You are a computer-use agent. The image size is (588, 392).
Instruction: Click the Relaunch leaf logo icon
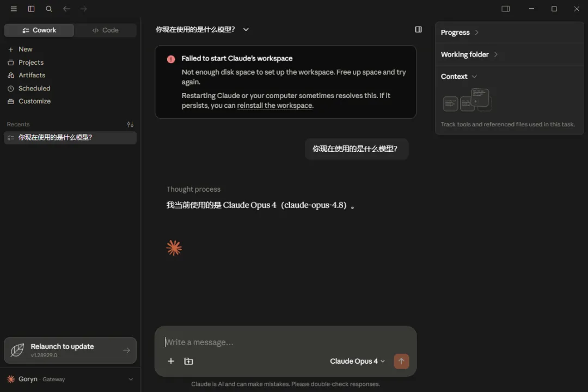[x=17, y=350]
